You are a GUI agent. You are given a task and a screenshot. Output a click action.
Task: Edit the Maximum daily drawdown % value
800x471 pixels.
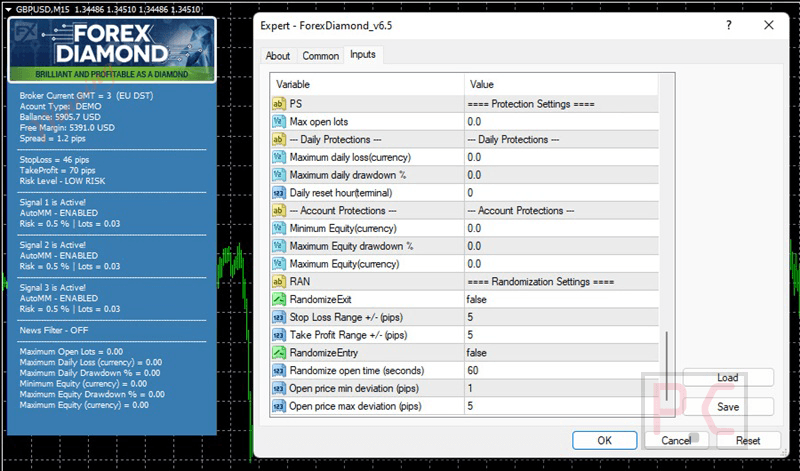[561, 175]
